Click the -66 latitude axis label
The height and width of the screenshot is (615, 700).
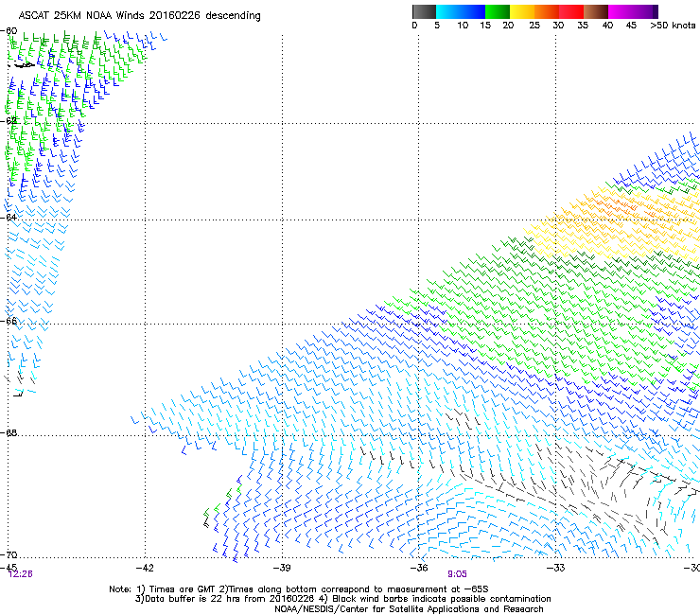click(x=9, y=321)
